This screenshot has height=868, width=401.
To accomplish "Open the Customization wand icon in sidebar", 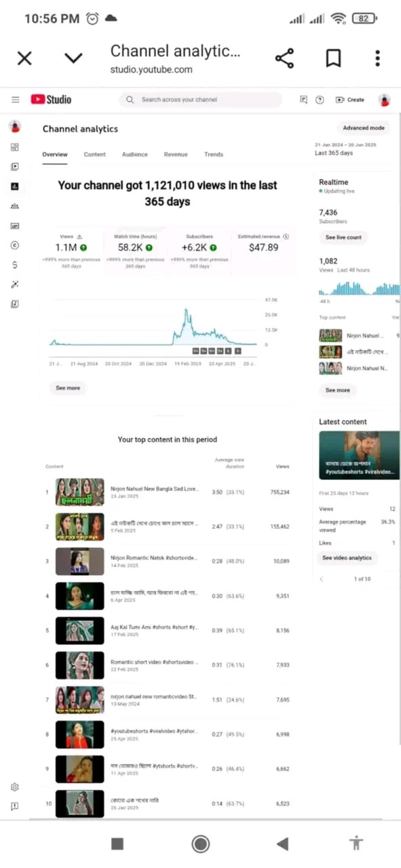I will coord(15,285).
